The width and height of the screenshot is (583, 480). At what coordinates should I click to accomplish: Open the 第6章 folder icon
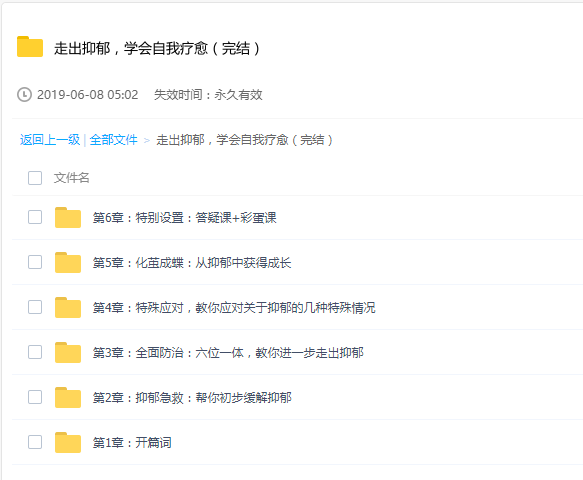(68, 218)
